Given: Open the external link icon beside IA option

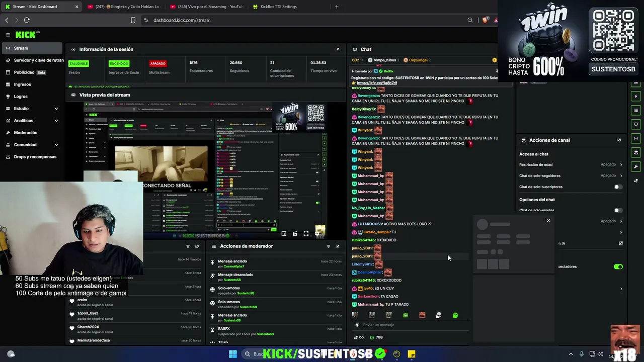Looking at the screenshot, I should pos(621,243).
